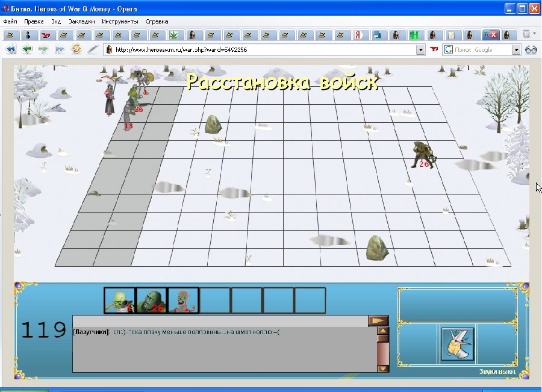Image resolution: width=542 pixels, height=392 pixels.
Task: Click the enemy creature stack numbered 26
Action: (423, 154)
